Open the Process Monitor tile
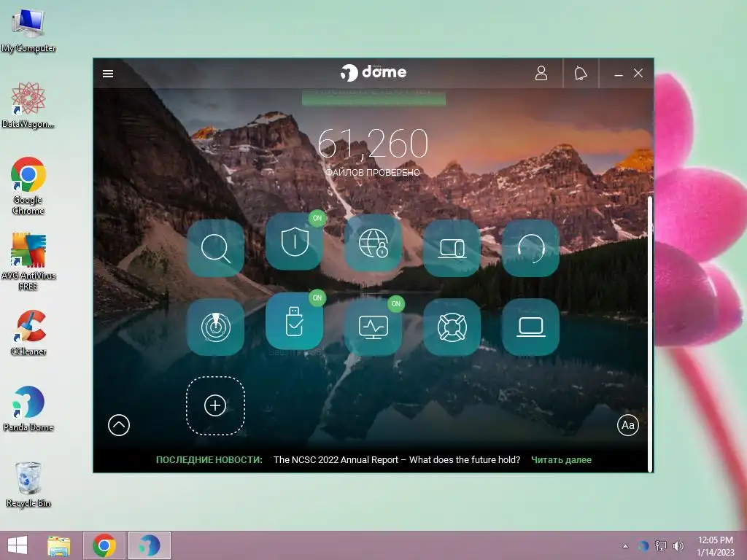 pyautogui.click(x=373, y=327)
